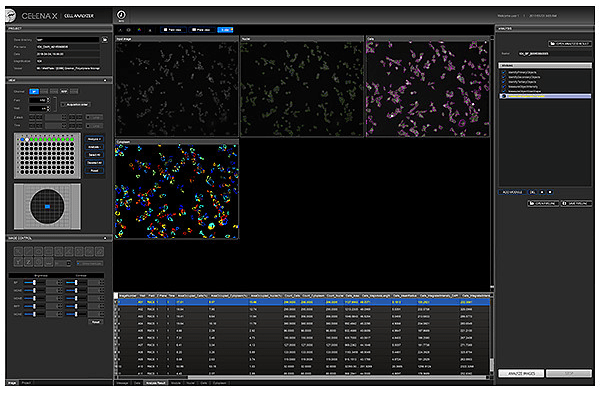Select the Input image panel
This screenshot has height=394, width=603.
click(177, 87)
